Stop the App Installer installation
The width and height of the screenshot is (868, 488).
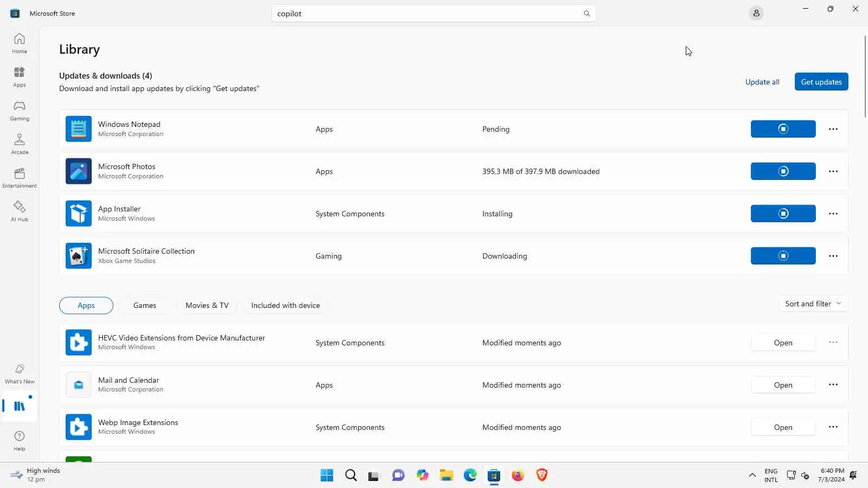pos(783,214)
